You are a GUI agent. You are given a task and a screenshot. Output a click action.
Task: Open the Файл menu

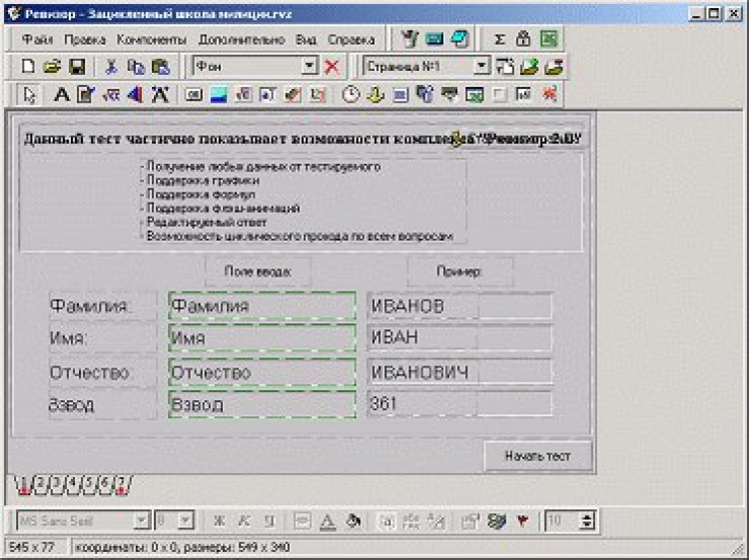click(x=37, y=39)
